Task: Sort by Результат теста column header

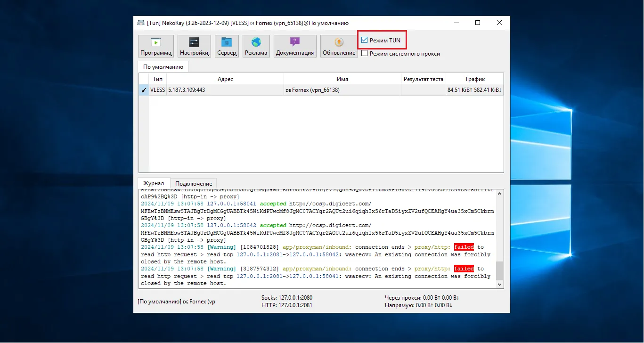Action: pyautogui.click(x=424, y=79)
